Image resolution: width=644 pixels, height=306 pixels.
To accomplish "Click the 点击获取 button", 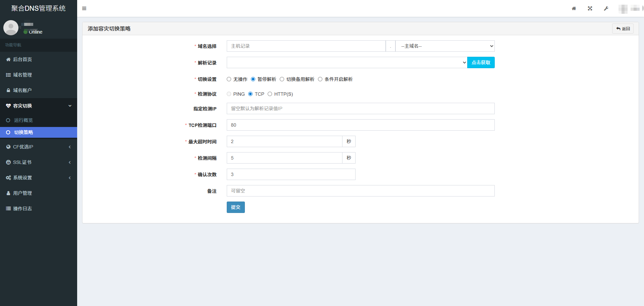I will pos(481,62).
